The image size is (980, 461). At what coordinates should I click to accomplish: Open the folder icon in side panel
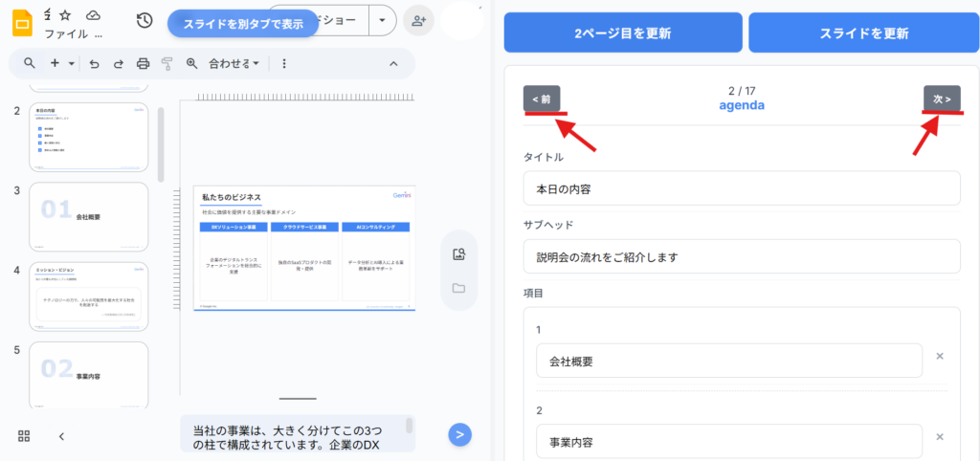pyautogui.click(x=458, y=288)
